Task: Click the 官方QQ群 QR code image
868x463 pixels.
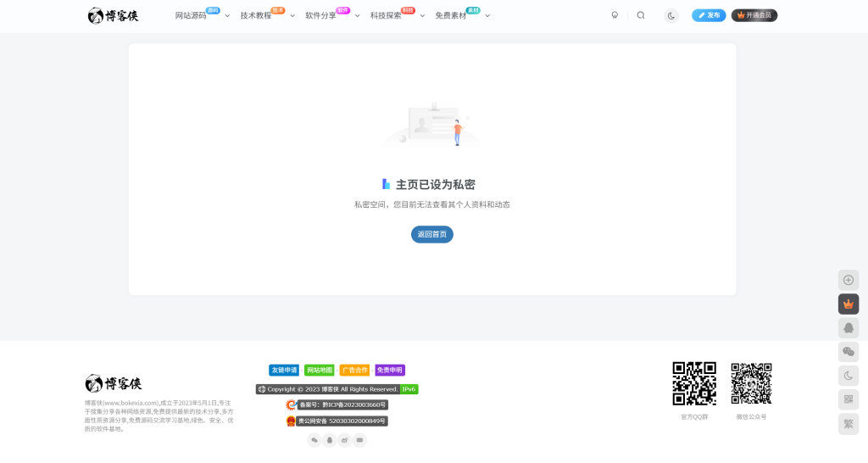Action: point(694,384)
